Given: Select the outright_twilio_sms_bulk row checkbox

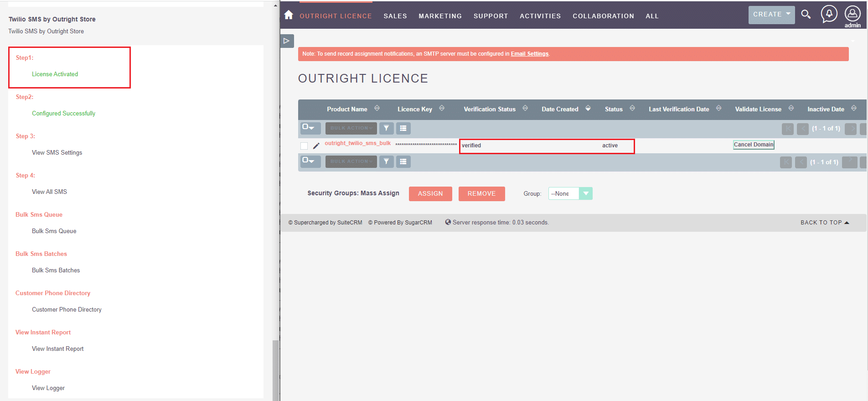Looking at the screenshot, I should [304, 146].
